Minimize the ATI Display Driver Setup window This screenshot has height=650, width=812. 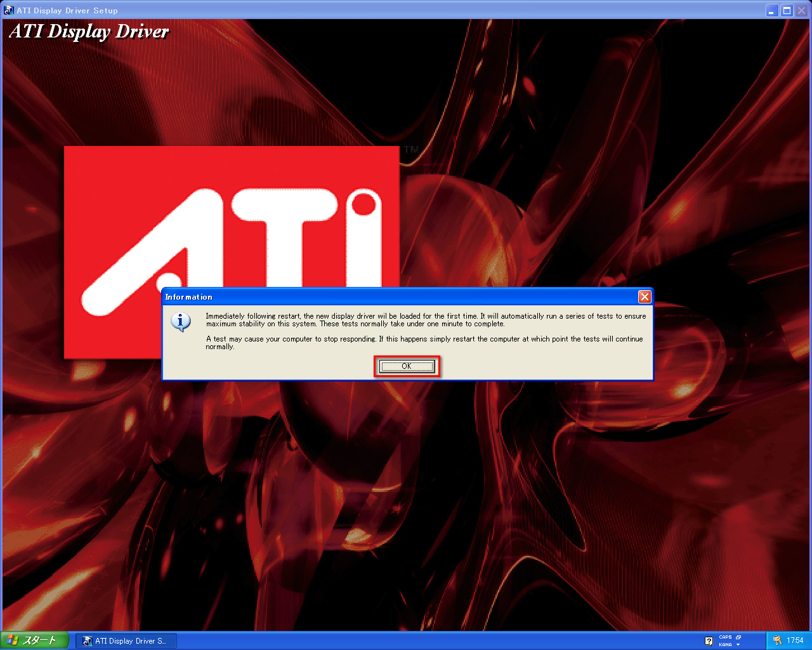[x=772, y=10]
